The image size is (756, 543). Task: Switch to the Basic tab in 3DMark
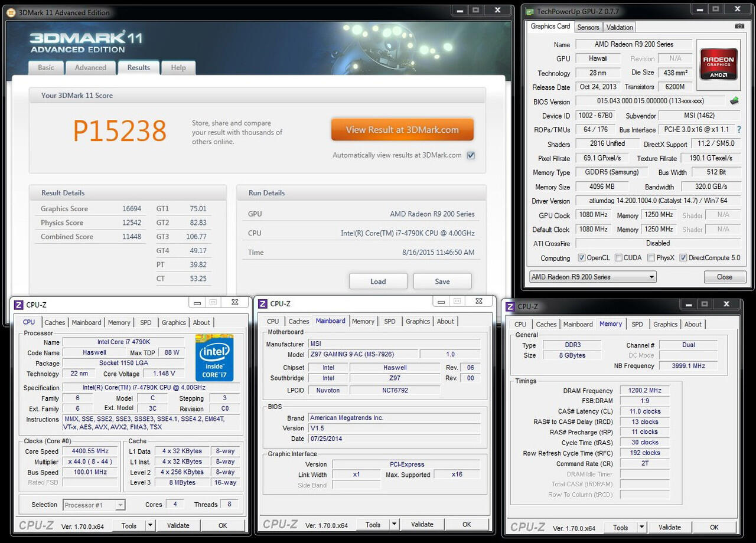pyautogui.click(x=46, y=68)
